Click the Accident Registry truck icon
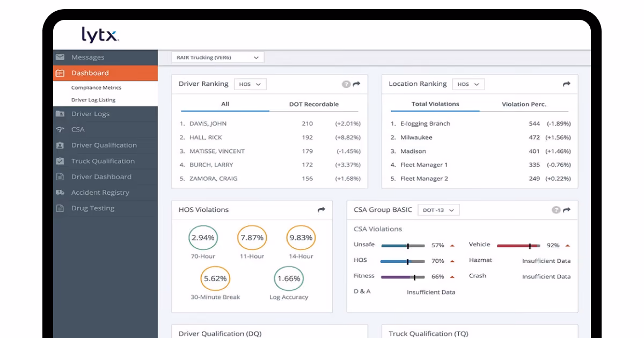This screenshot has height=338, width=644. pyautogui.click(x=60, y=192)
